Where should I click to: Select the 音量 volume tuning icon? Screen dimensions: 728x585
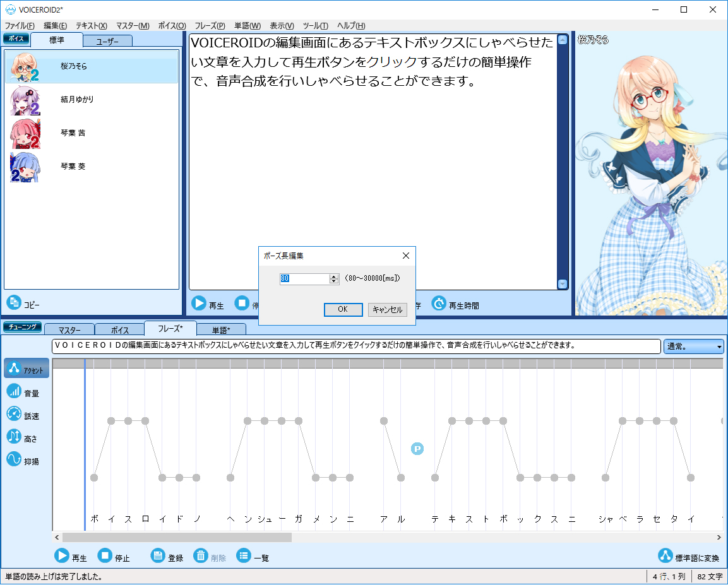tap(14, 391)
